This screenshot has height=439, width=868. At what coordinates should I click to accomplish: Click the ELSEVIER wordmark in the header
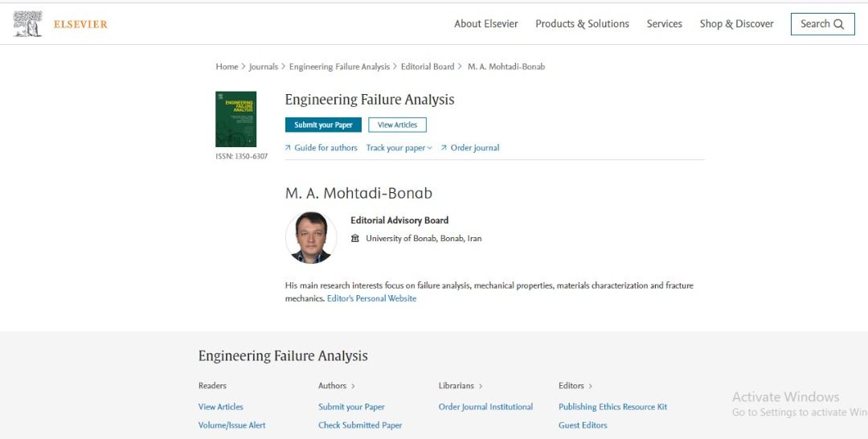80,24
